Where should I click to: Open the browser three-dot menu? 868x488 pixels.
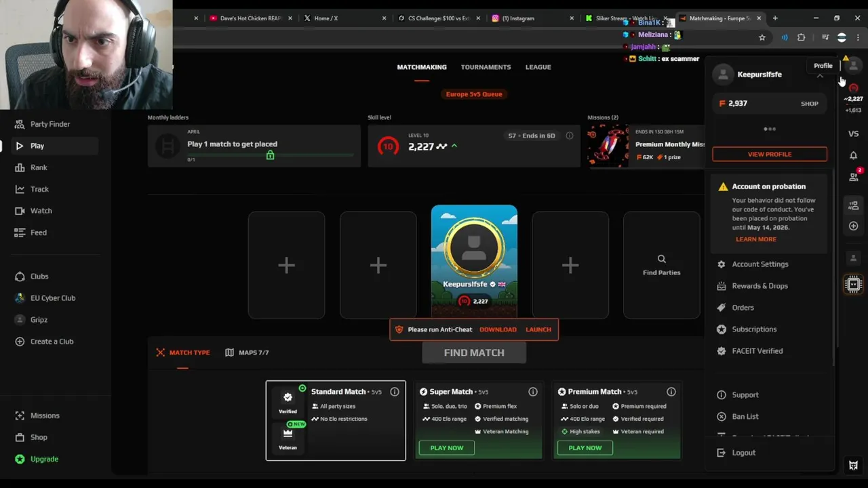[x=859, y=37]
